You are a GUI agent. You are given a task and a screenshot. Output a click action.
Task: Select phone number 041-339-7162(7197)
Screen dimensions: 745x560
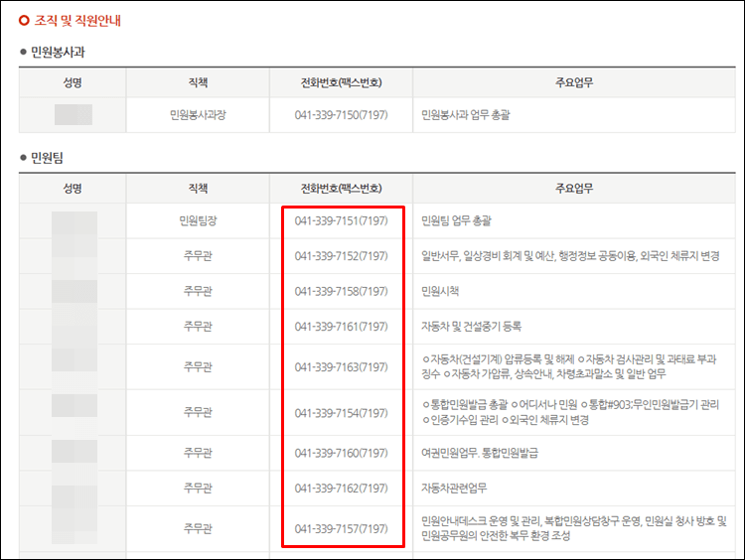tap(341, 489)
